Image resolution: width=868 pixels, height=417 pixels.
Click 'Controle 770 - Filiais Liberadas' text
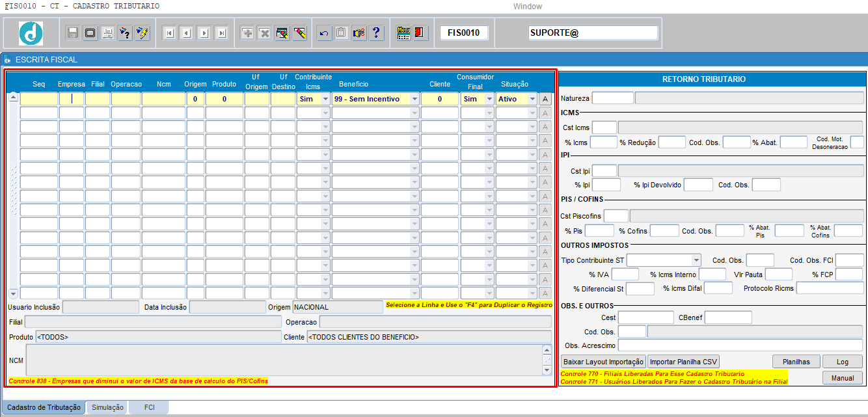coord(653,374)
